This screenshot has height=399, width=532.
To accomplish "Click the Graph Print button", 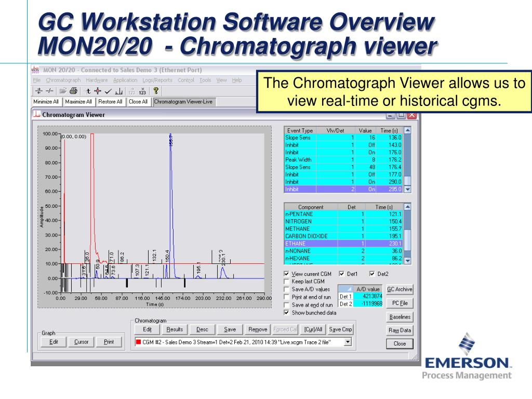I will (109, 342).
